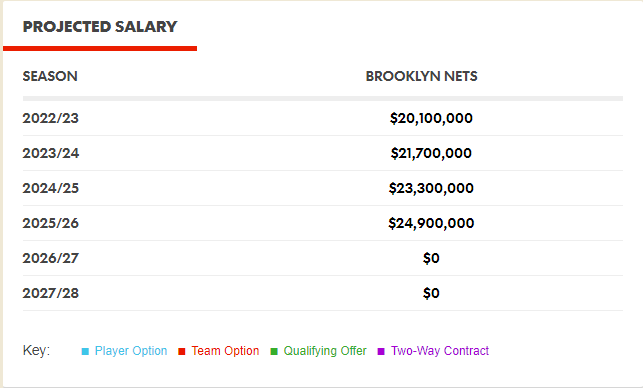643x388 pixels.
Task: Click the Brooklyn Nets column header
Action: click(x=422, y=76)
